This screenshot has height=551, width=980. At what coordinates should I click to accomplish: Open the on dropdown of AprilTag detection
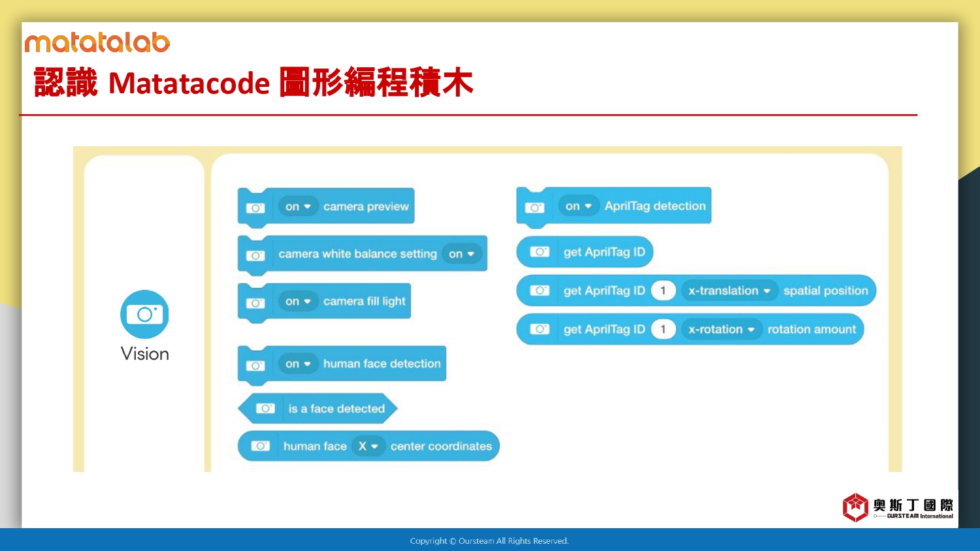[x=578, y=206]
